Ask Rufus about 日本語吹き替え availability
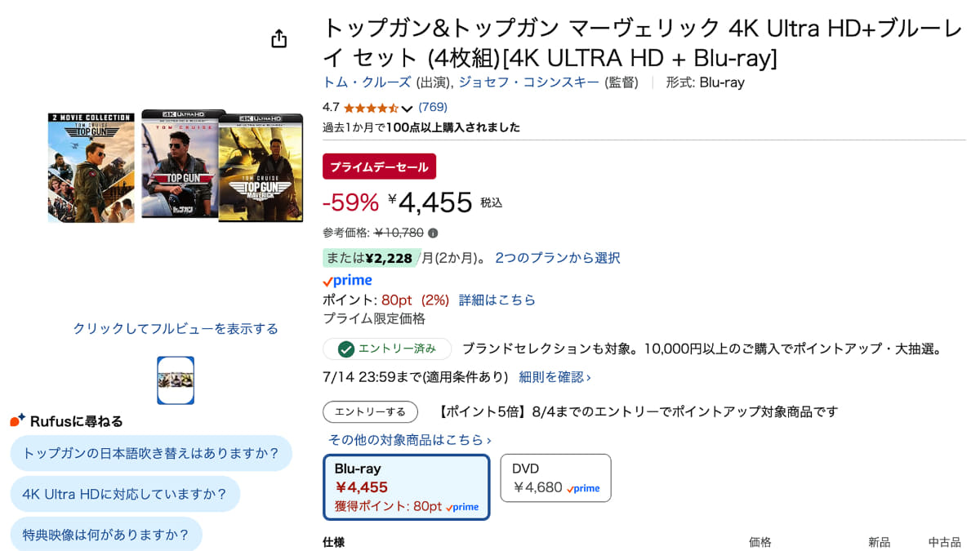The width and height of the screenshot is (980, 551). tap(151, 453)
